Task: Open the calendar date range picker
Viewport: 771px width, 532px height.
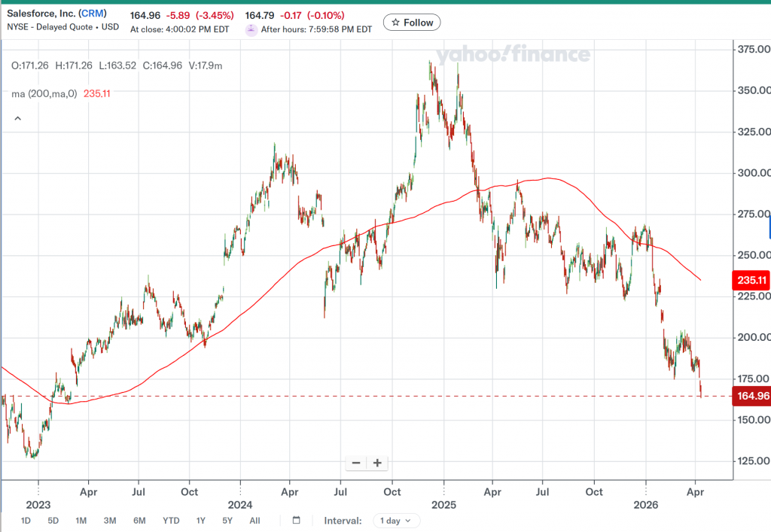Action: coord(296,520)
